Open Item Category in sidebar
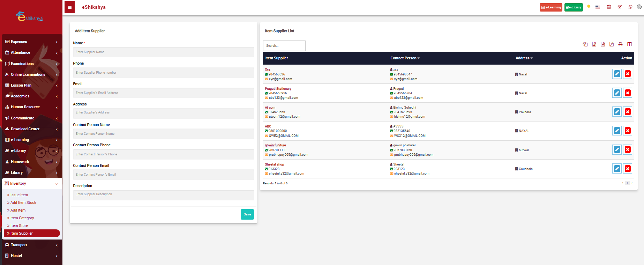644x265 pixels. point(22,218)
